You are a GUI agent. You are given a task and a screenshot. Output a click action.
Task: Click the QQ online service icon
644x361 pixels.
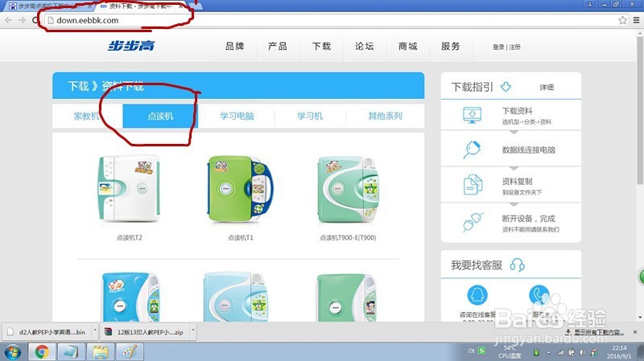pos(477,295)
